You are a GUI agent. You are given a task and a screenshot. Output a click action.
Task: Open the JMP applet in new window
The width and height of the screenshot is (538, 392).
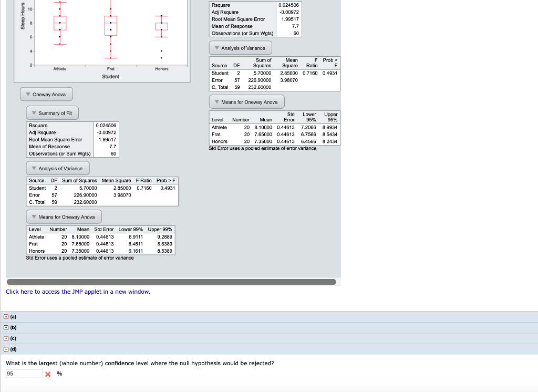pos(78,292)
